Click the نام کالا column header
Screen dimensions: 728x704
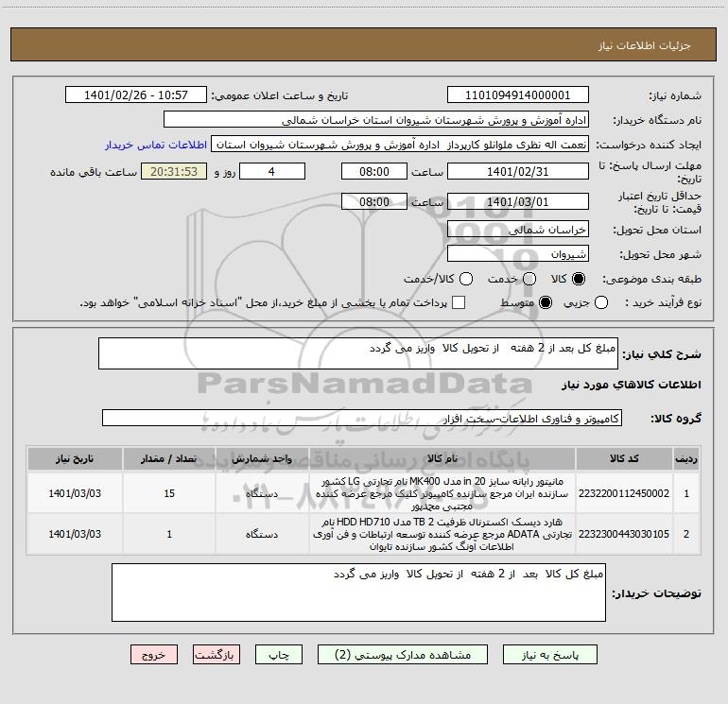coord(442,459)
